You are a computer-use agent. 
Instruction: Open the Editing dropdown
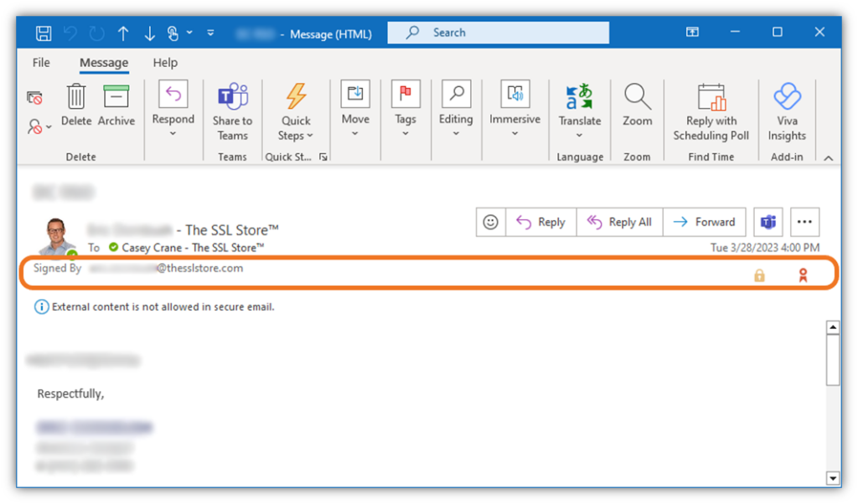pyautogui.click(x=456, y=110)
